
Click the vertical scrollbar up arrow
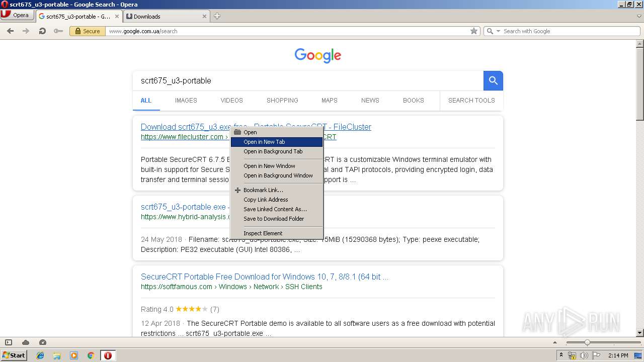640,44
